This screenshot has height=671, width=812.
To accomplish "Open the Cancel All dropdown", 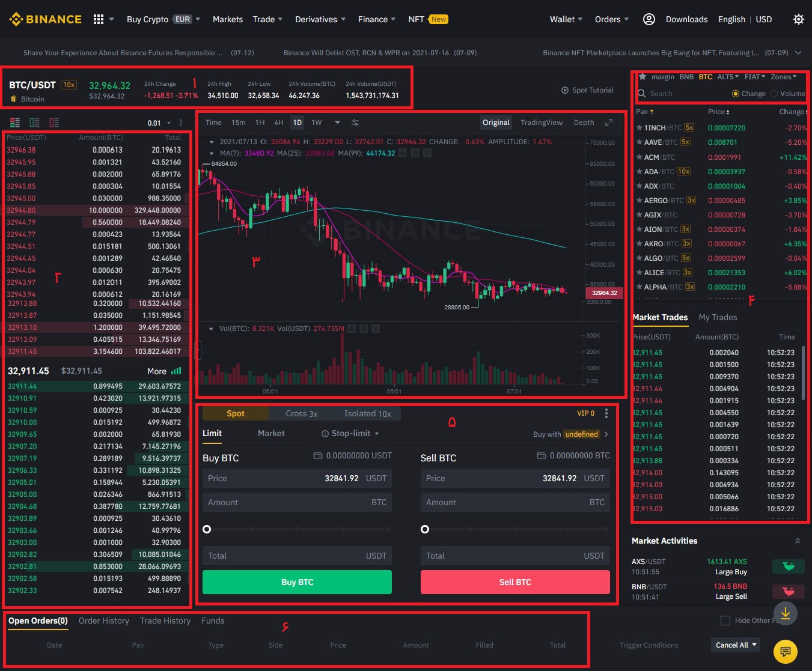I will coord(735,645).
